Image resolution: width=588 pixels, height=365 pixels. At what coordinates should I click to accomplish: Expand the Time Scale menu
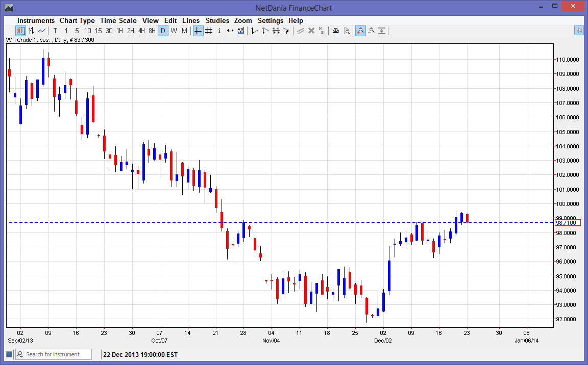pos(118,20)
